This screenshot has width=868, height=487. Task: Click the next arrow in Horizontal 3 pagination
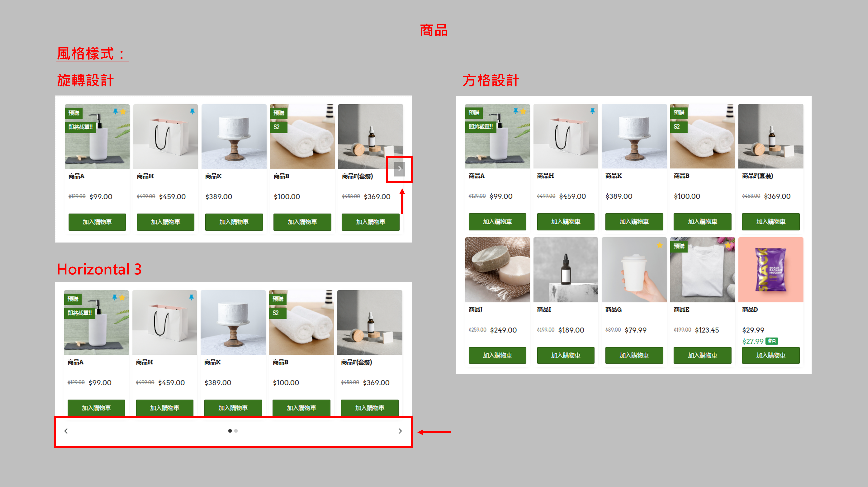400,431
